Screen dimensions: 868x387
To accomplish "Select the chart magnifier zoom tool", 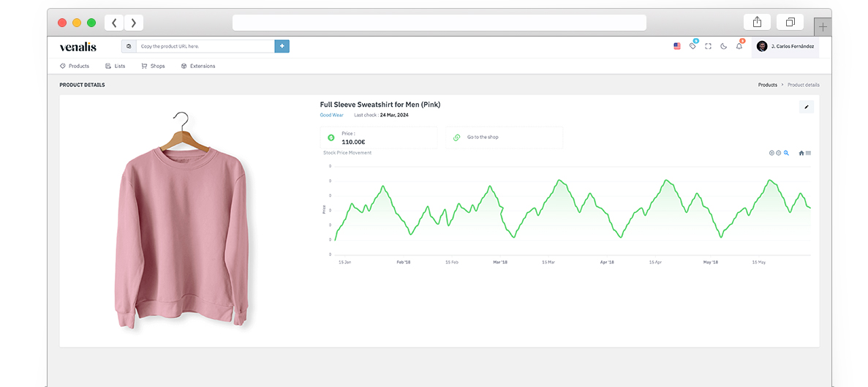I will [x=787, y=153].
